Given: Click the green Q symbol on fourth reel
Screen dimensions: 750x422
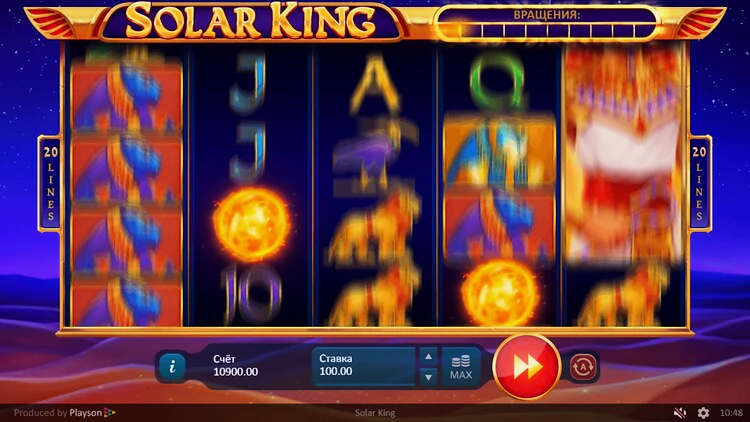Looking at the screenshot, I should point(497,86).
